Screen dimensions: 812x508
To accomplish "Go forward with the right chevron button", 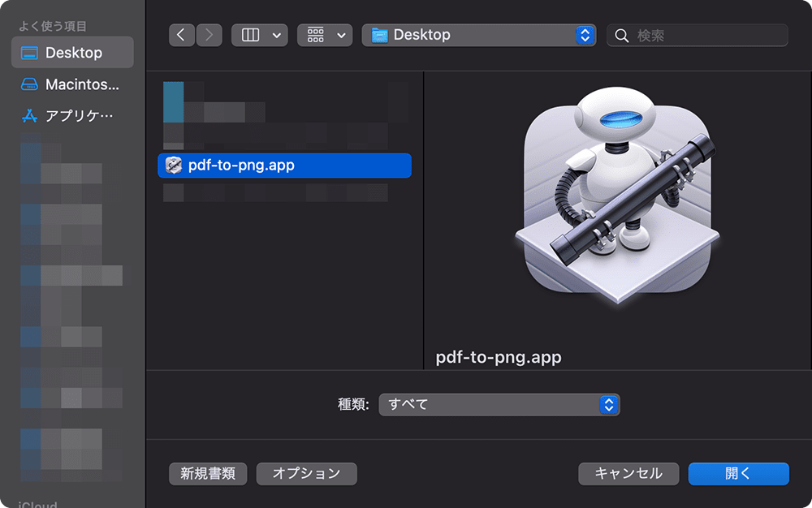I will click(x=209, y=35).
